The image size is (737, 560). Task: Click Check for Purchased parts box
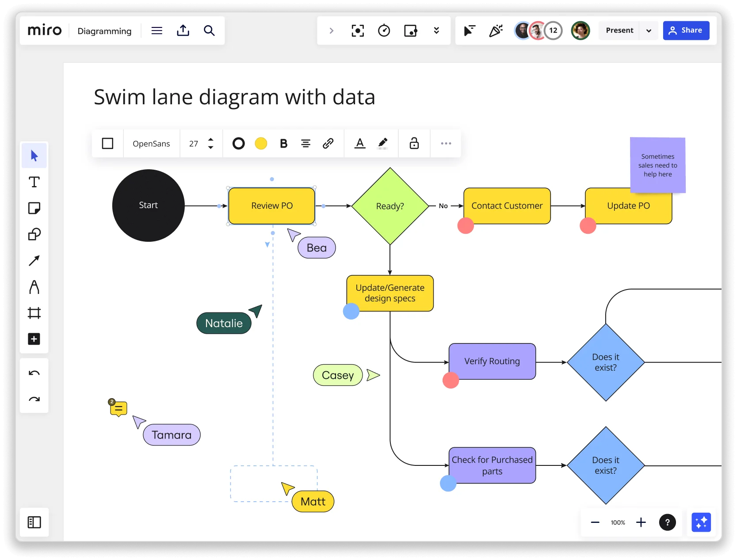pyautogui.click(x=492, y=465)
